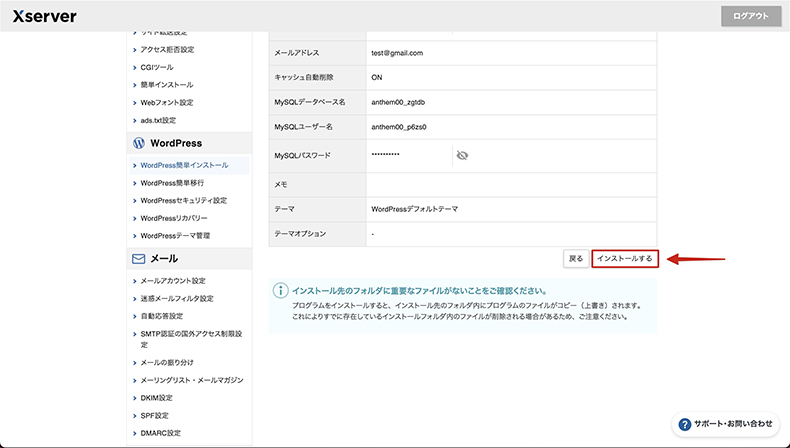Toggle MySQL password visibility eye icon
This screenshot has height=448, width=790.
coord(462,156)
